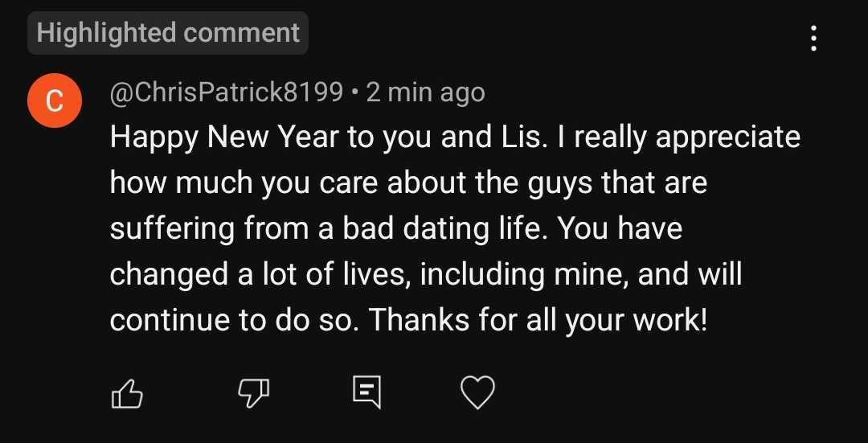Click the name 'Lis' in the comment
Image resolution: width=868 pixels, height=443 pixels.
click(x=518, y=137)
